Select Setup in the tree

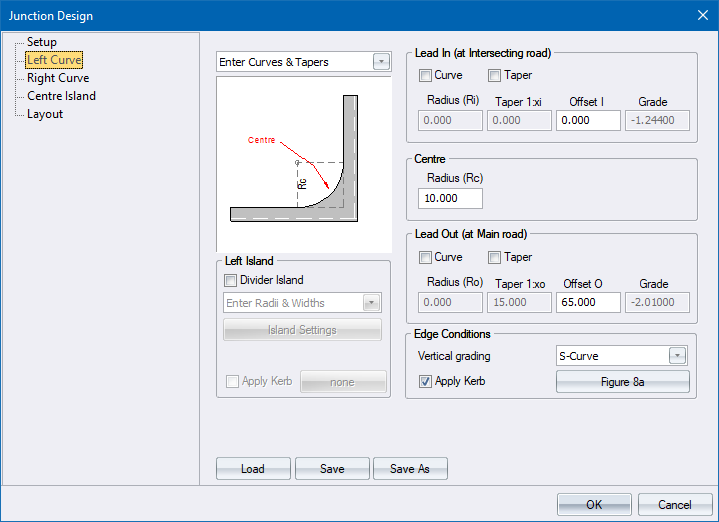(42, 42)
